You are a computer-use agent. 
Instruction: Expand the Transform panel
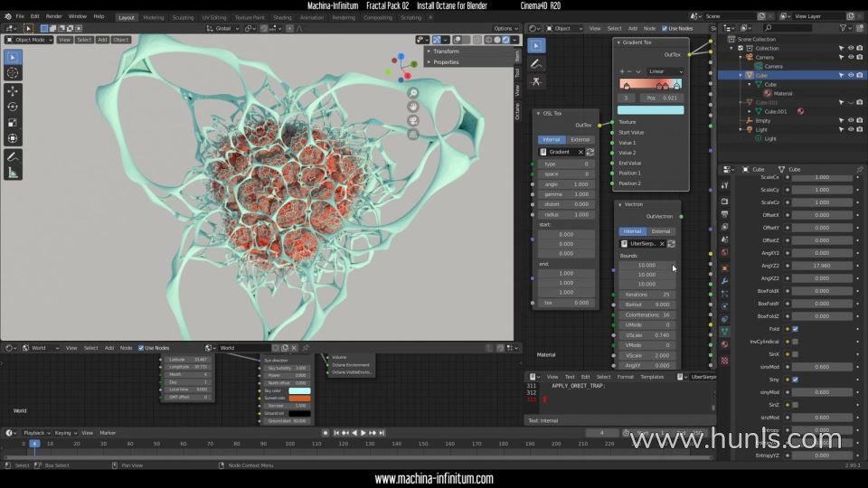(x=446, y=52)
